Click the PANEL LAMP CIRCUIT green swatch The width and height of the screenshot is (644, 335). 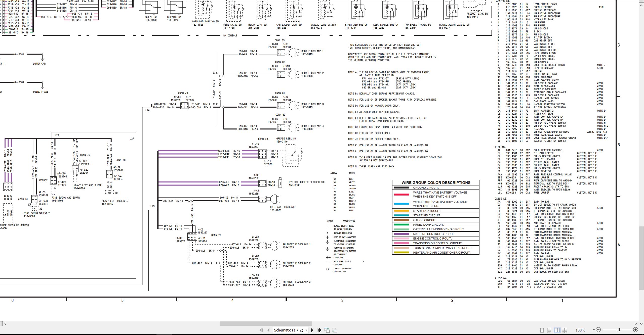click(401, 225)
